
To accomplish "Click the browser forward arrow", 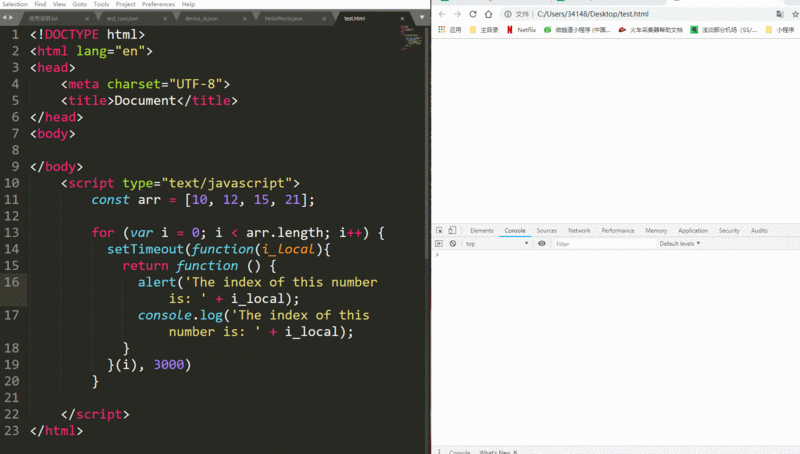I will [457, 14].
